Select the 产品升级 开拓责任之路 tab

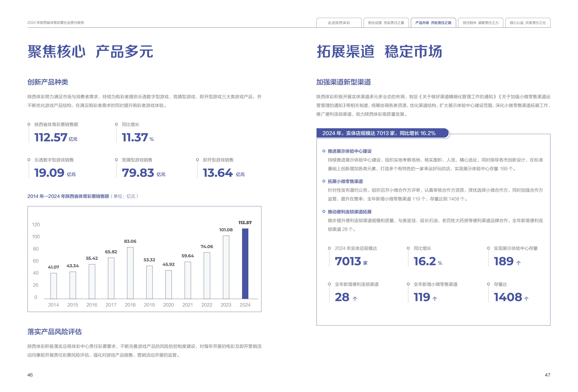[433, 23]
